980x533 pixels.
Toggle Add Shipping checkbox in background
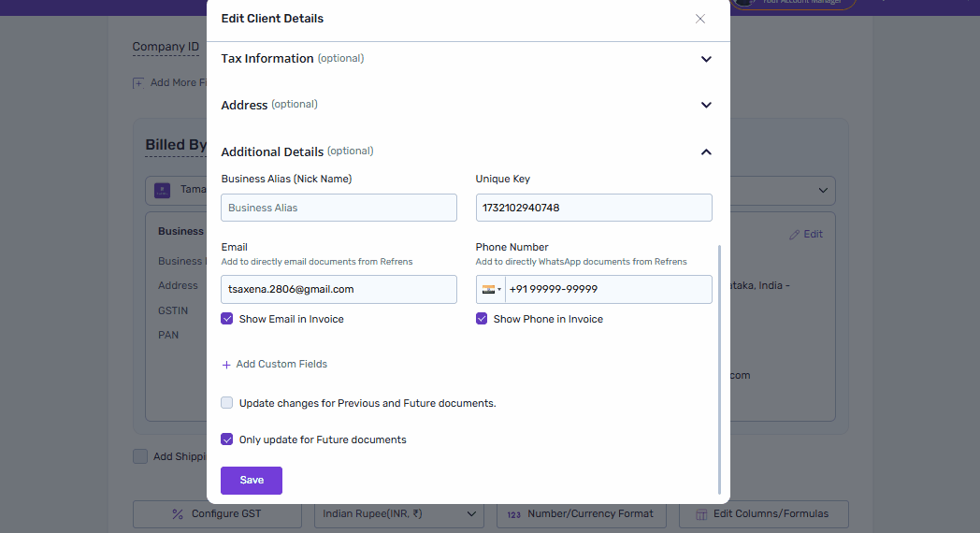tap(140, 456)
